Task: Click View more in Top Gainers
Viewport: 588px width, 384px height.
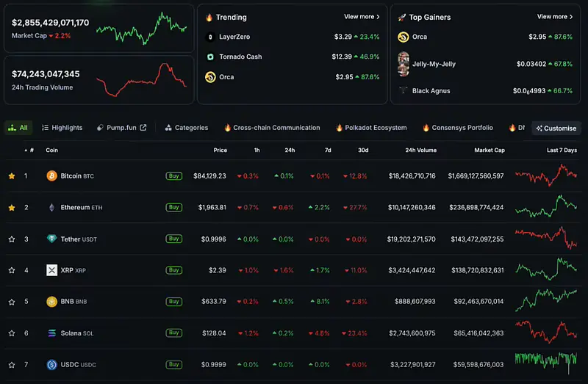Action: click(555, 16)
